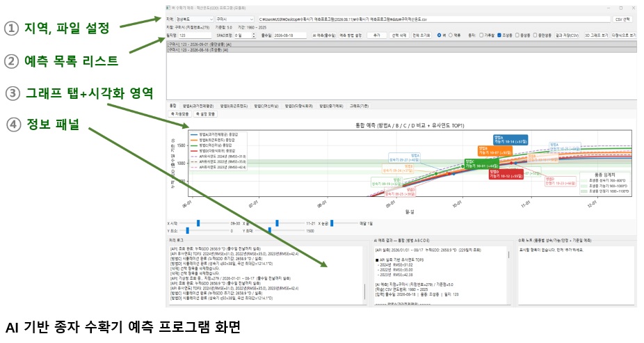Click the AI 예측(출수일) button
This screenshot has width=644, height=343.
point(324,35)
